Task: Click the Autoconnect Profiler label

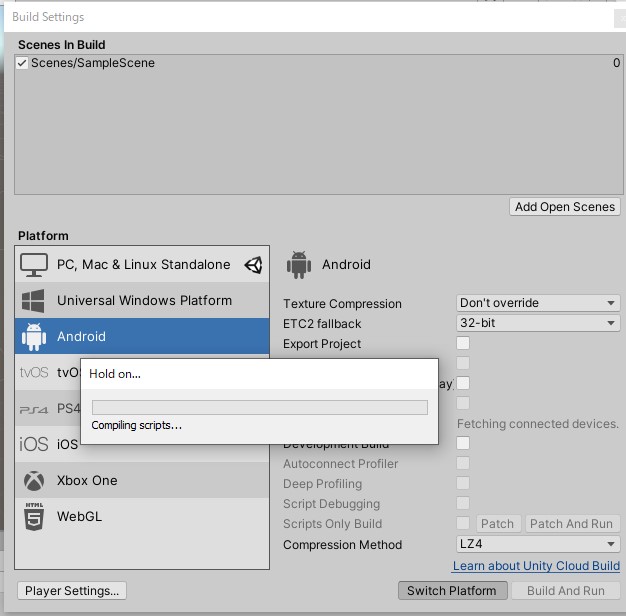Action: (x=340, y=464)
